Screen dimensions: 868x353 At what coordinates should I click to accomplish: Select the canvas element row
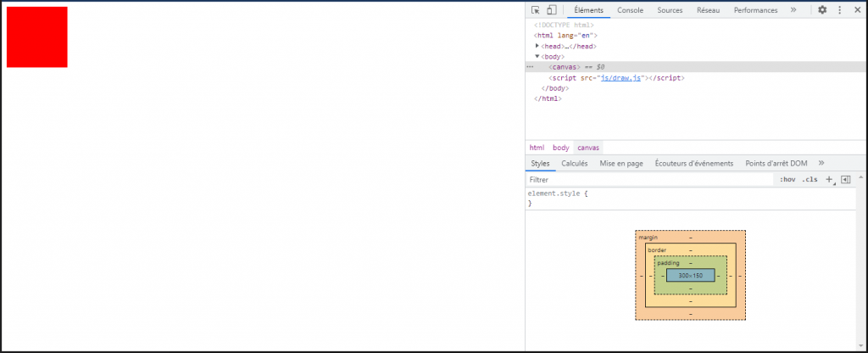pyautogui.click(x=695, y=67)
